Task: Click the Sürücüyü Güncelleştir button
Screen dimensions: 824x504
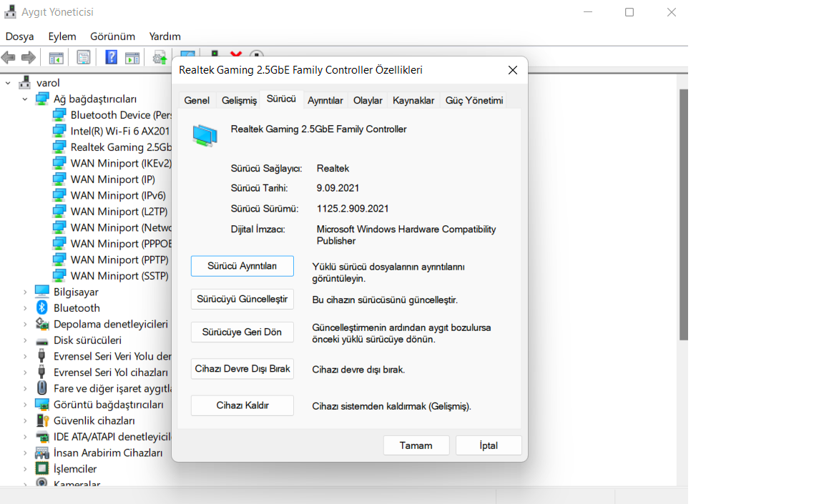Action: tap(242, 300)
